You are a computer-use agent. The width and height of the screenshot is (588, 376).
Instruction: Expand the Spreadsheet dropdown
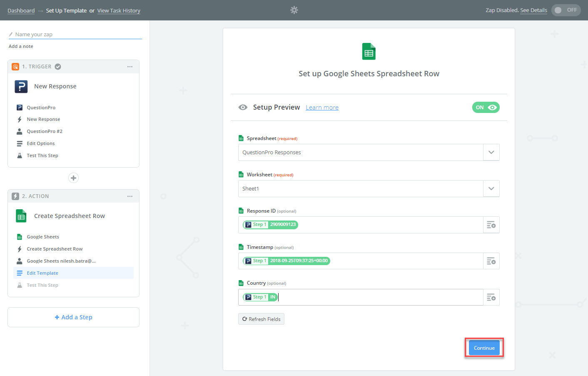click(491, 153)
